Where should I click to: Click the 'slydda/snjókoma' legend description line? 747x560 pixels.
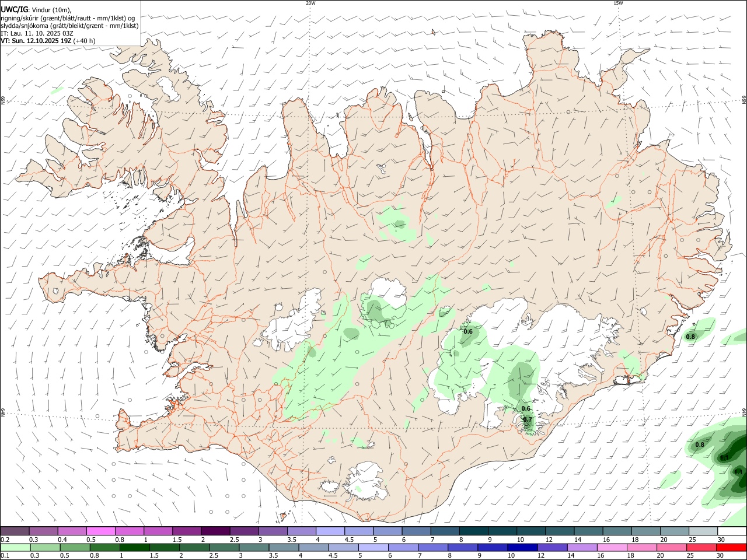(x=69, y=26)
